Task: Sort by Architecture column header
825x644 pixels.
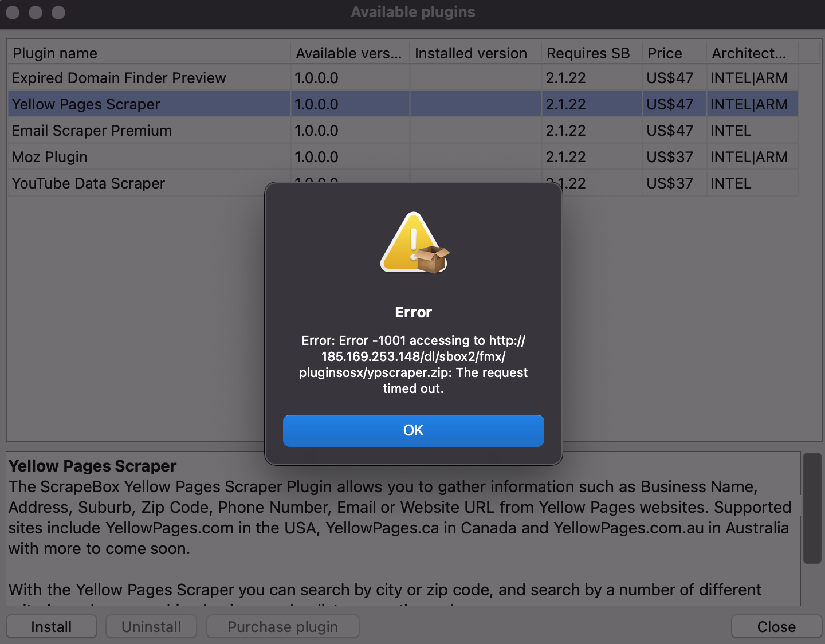Action: point(752,53)
